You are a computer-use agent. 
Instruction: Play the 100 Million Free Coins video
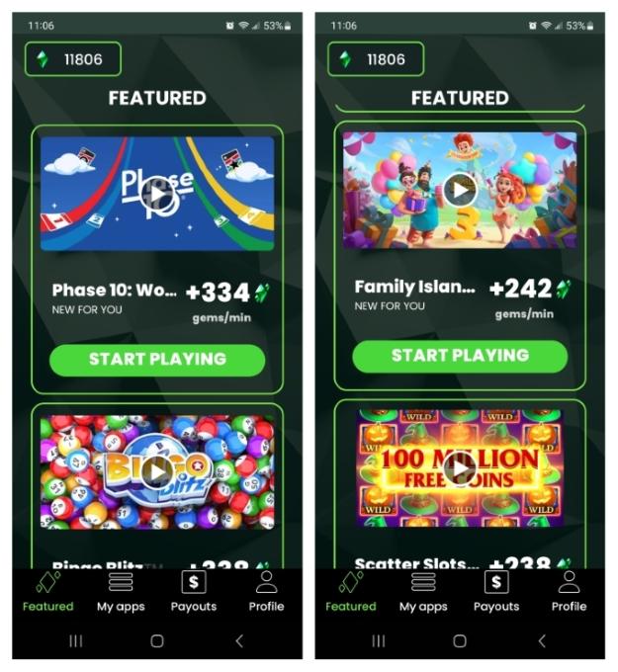[460, 468]
